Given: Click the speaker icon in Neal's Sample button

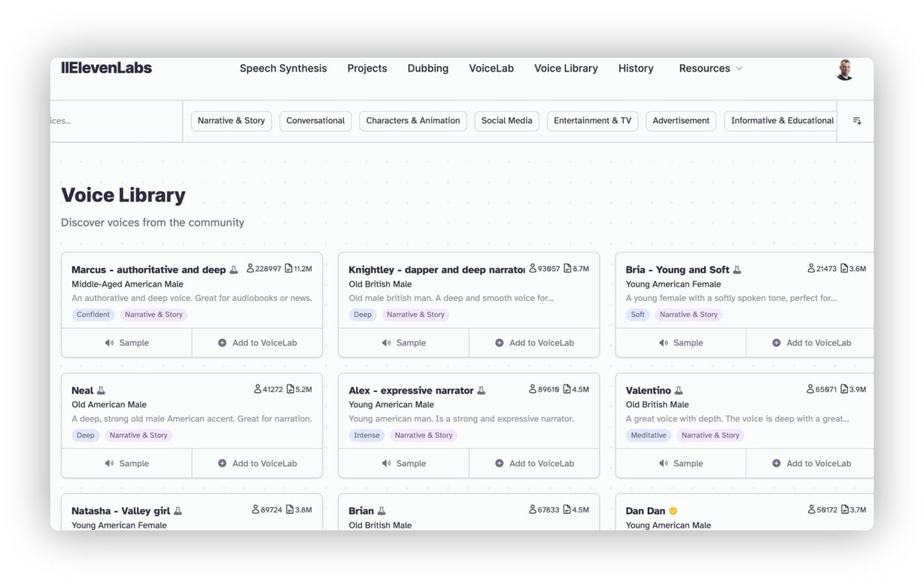Looking at the screenshot, I should pyautogui.click(x=109, y=464).
